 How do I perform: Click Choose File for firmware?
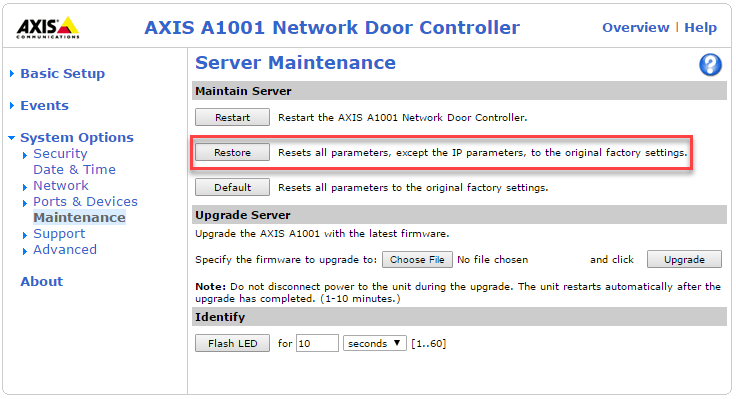pos(417,260)
